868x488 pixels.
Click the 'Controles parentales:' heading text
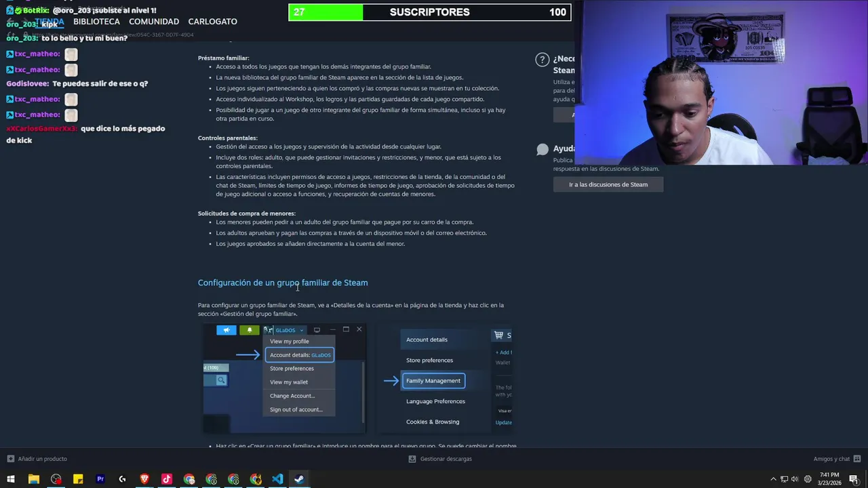click(x=227, y=138)
